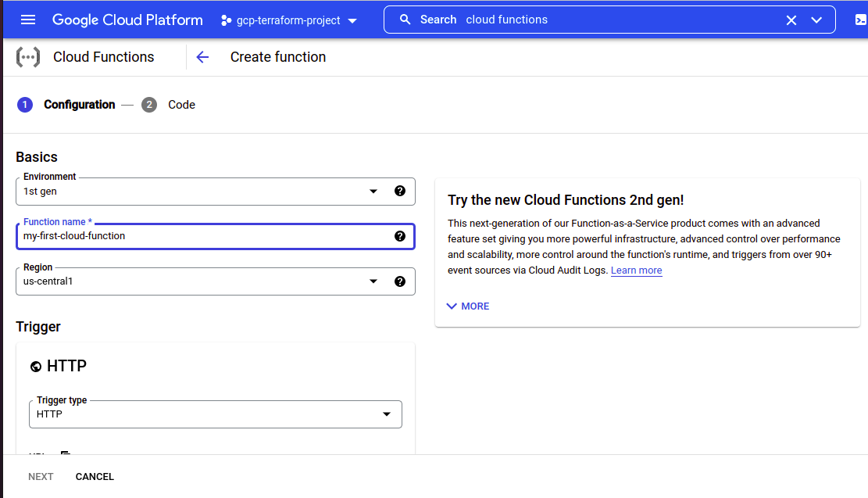Open Cloud Functions title link

click(103, 57)
